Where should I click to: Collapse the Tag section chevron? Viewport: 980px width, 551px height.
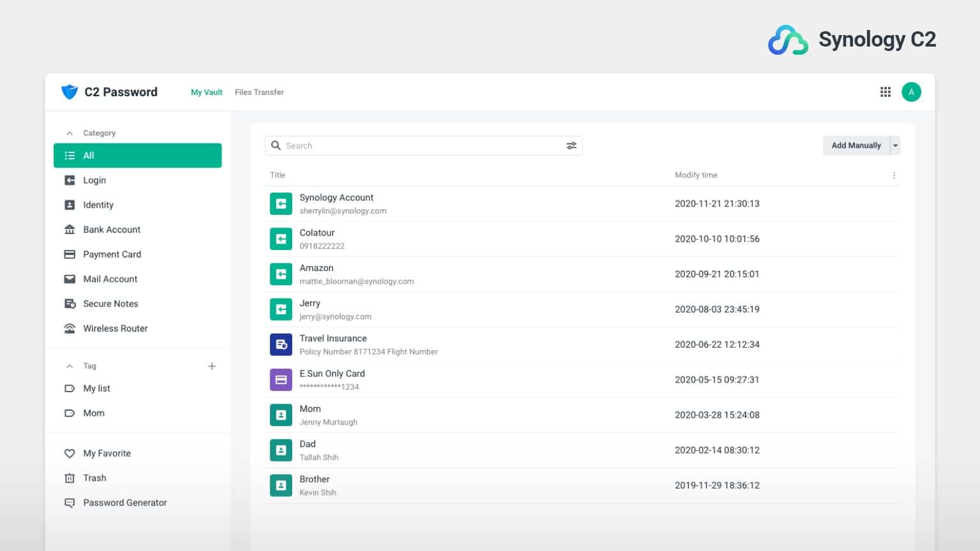[x=70, y=366]
